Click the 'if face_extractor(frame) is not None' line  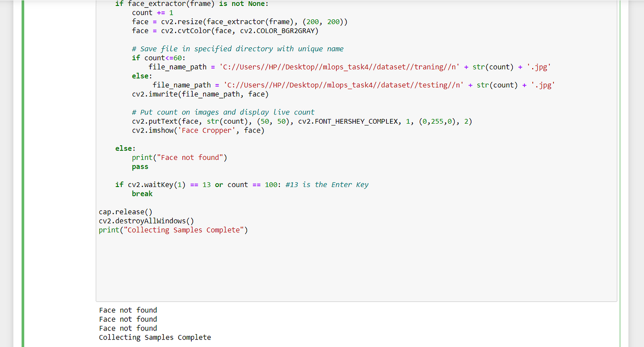pos(192,4)
